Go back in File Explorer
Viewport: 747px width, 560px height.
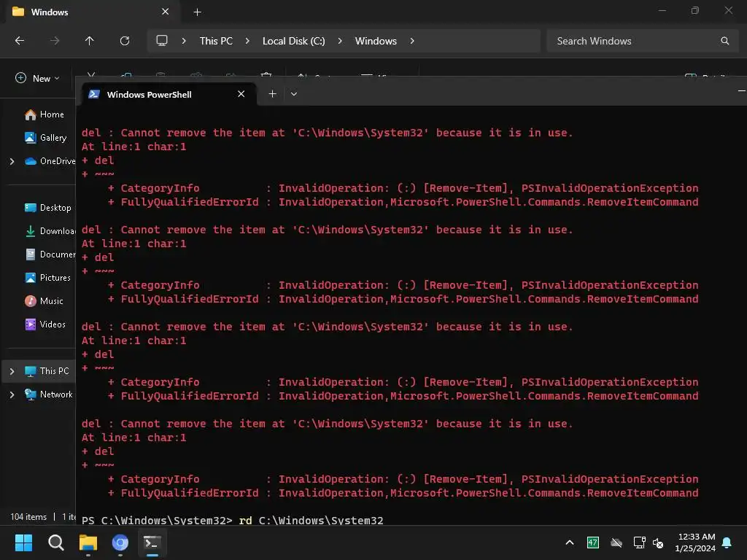(x=20, y=41)
